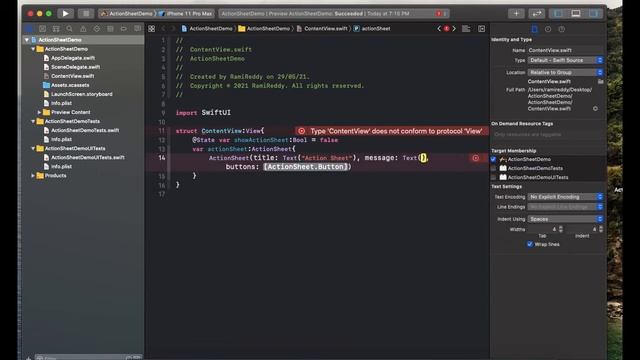
Task: Expand the Preview Content folder
Action: [40, 112]
